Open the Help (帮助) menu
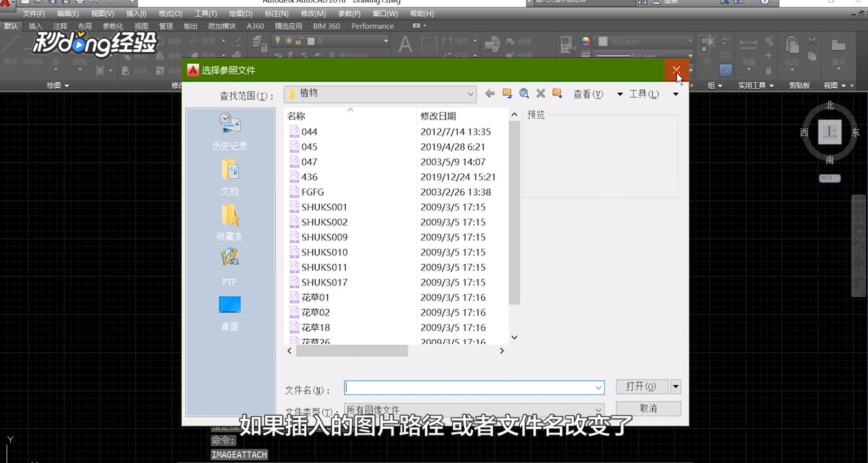 pyautogui.click(x=422, y=14)
